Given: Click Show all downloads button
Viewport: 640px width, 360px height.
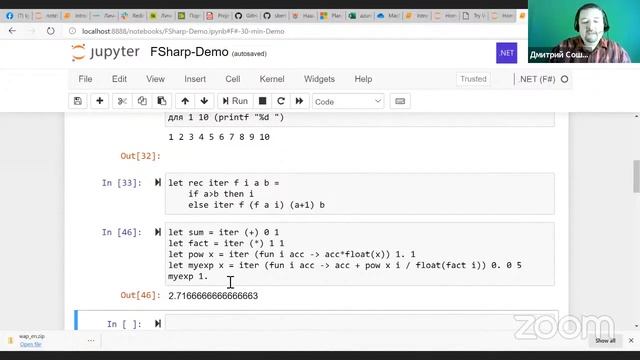Looking at the screenshot, I should [x=605, y=340].
